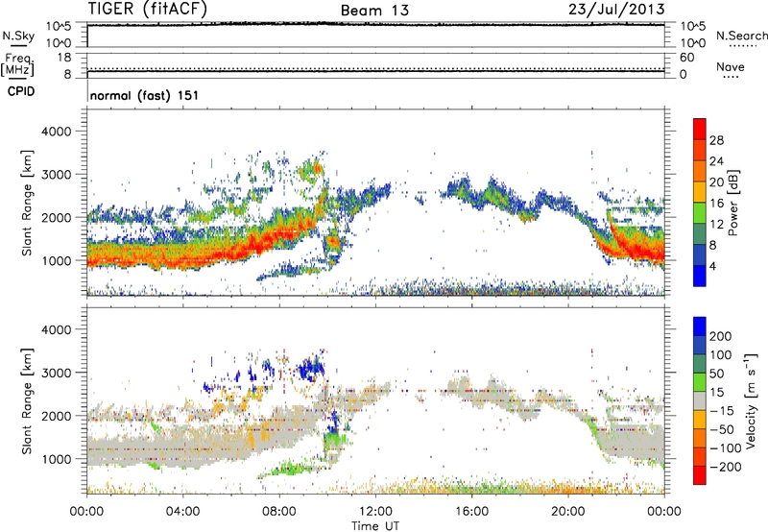Pick the yellow segment of power colorbar
This screenshot has width=768, height=532.
click(700, 191)
